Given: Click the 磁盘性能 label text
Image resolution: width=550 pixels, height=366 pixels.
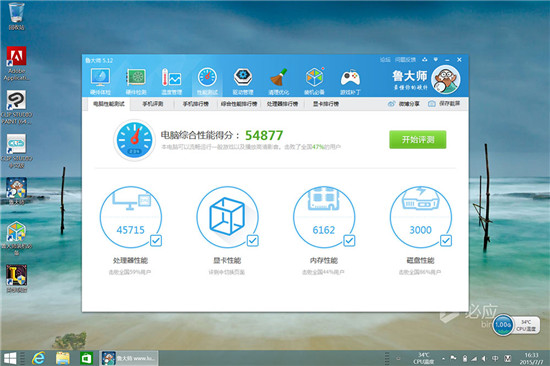Looking at the screenshot, I should [x=421, y=260].
